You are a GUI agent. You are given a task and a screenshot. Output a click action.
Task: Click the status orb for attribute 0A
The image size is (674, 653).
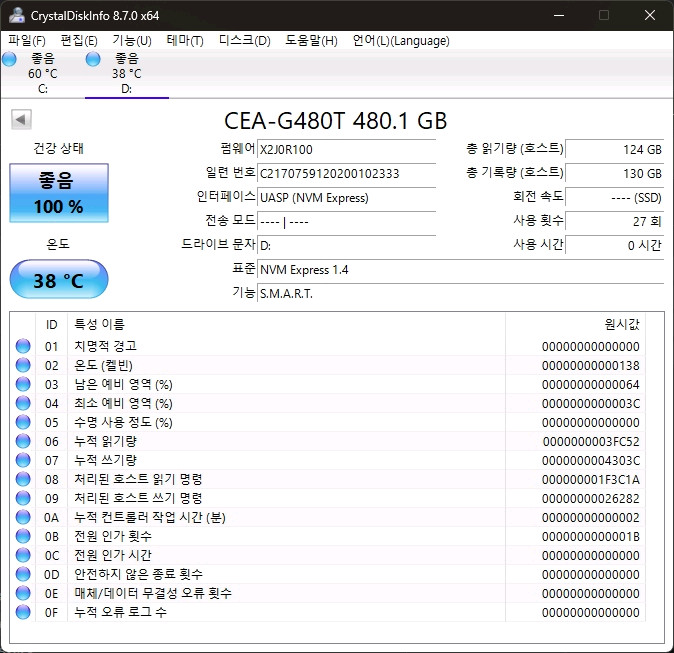(23, 517)
